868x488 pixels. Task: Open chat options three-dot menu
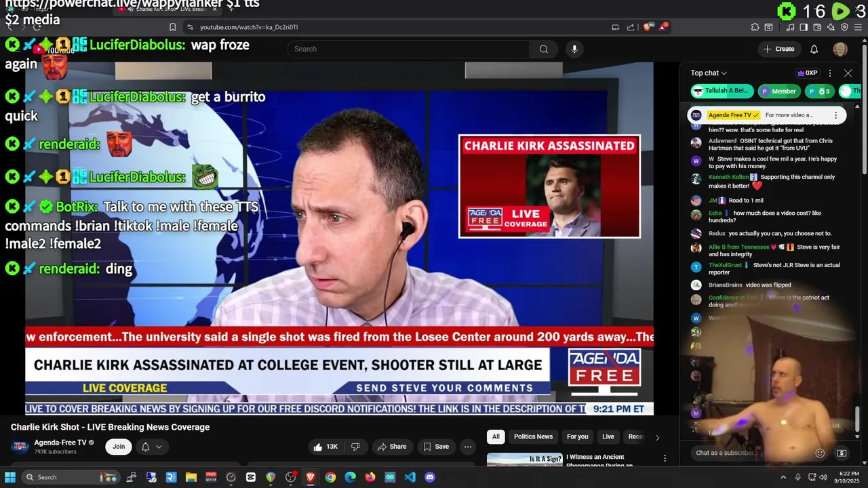830,73
